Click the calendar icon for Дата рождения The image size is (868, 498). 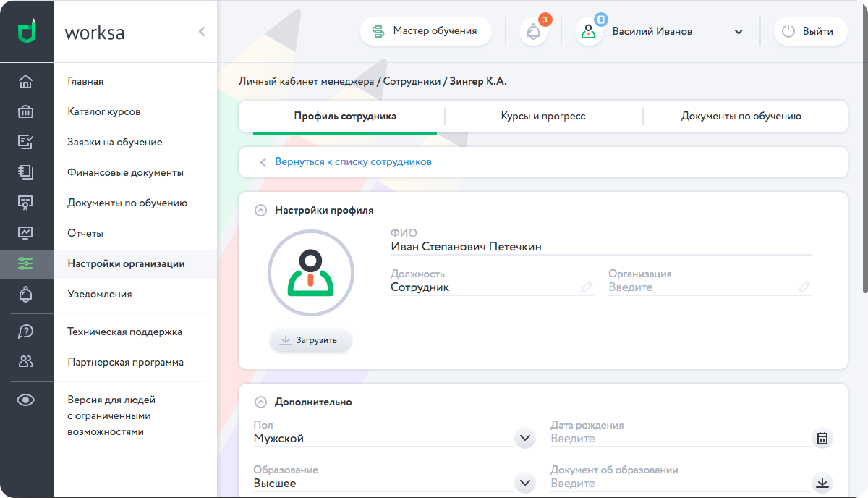pyautogui.click(x=822, y=439)
